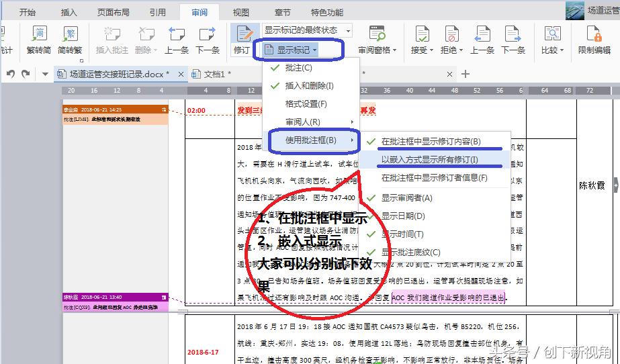Click the plus icon to add new tab
The image size is (620, 364).
point(466,74)
